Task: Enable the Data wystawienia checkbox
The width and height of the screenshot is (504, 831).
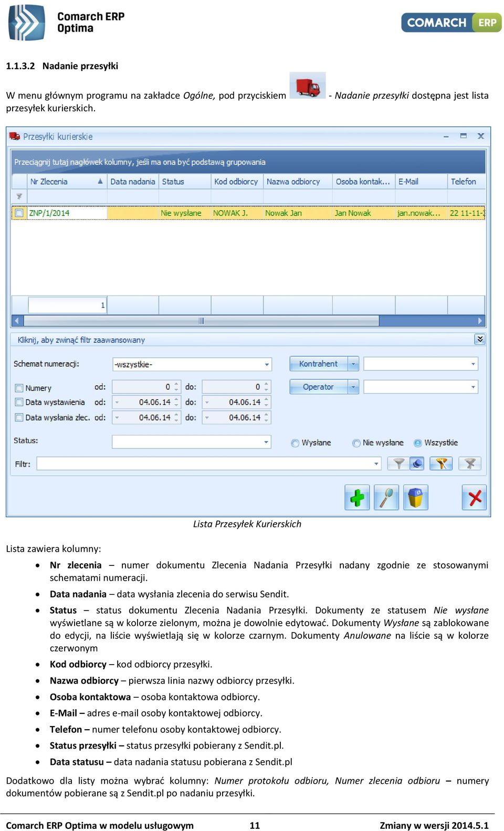Action: 19,402
